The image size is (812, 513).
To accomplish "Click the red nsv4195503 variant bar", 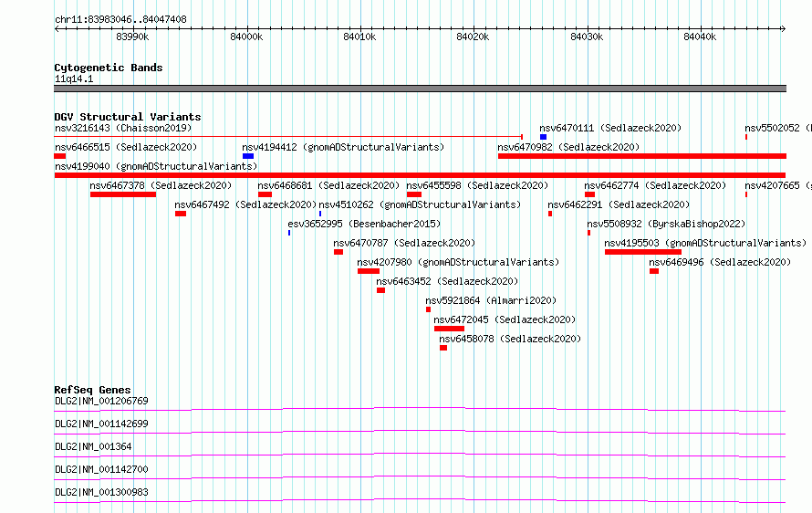I will click(643, 252).
